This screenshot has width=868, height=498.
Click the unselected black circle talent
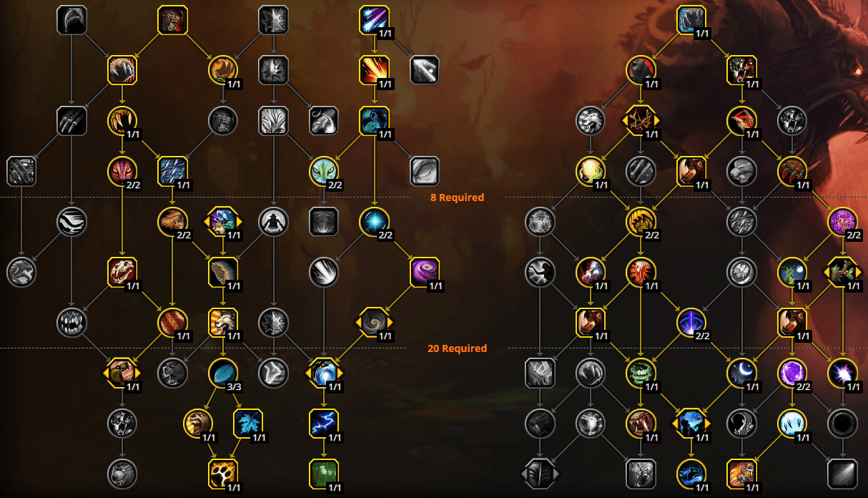point(842,424)
